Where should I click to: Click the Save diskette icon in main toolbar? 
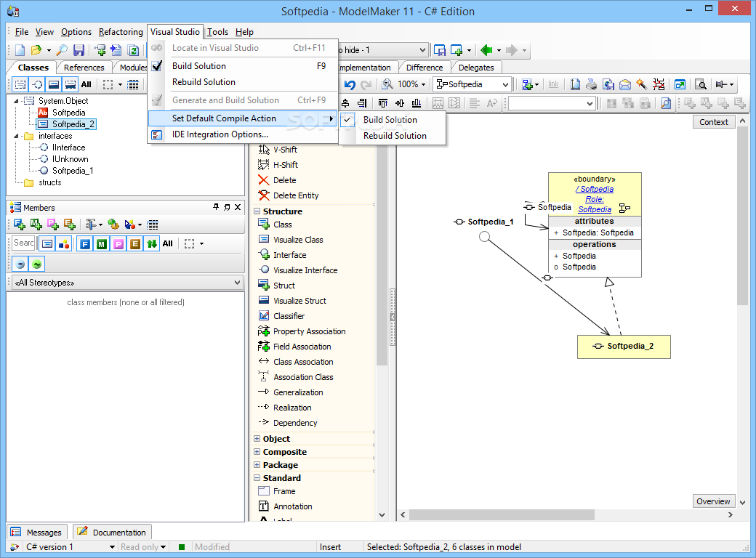pyautogui.click(x=79, y=50)
